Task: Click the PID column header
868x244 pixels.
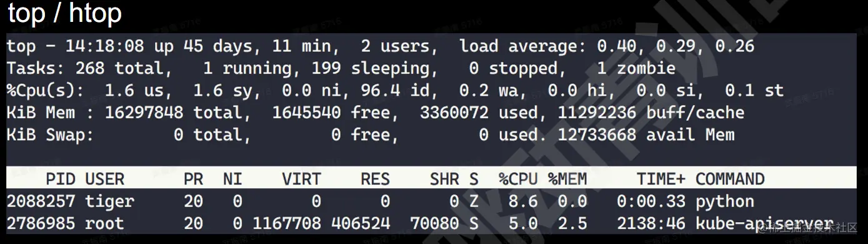Action: [60, 180]
